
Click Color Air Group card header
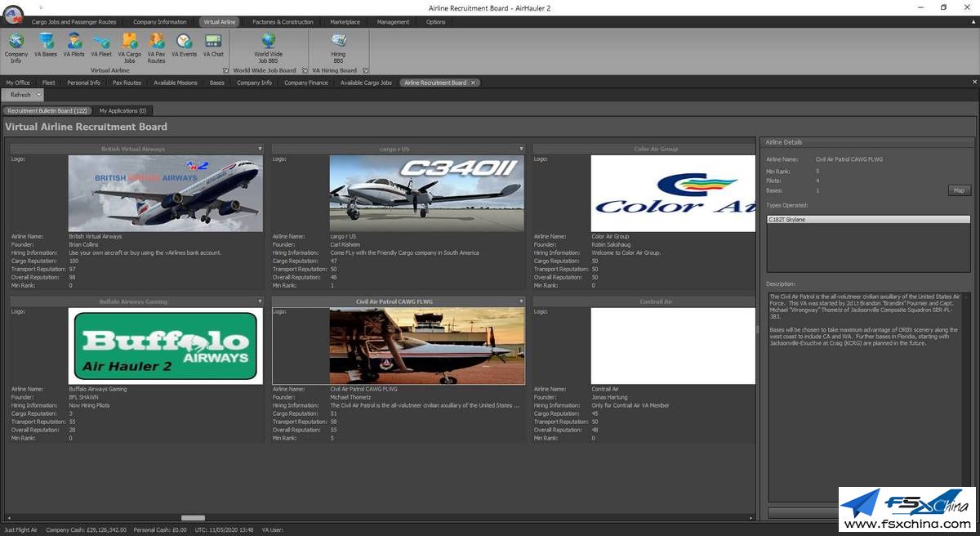pos(644,149)
